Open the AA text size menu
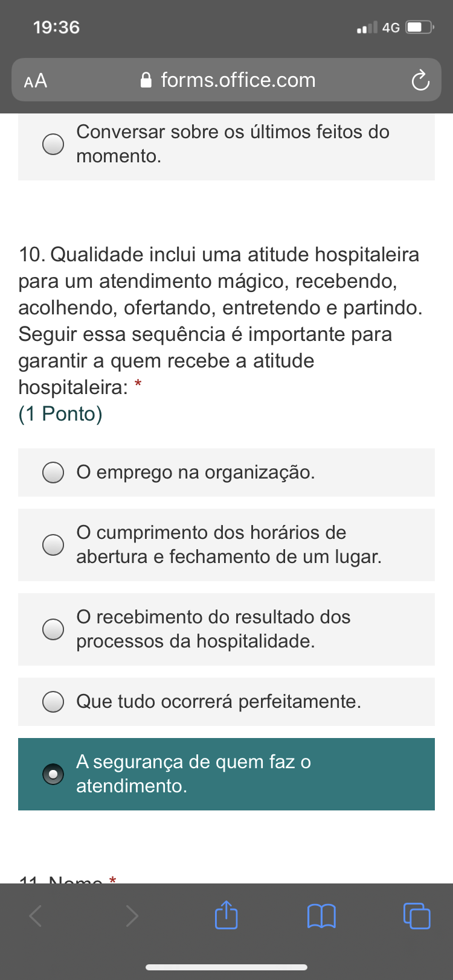The width and height of the screenshot is (453, 980). 36,80
